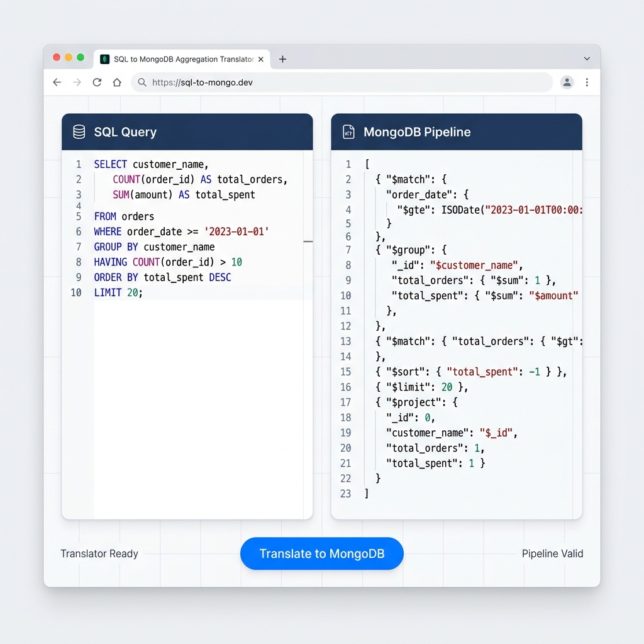This screenshot has height=644, width=644.
Task: Click the document icon in MongoDB Pipeline header
Action: point(348,132)
